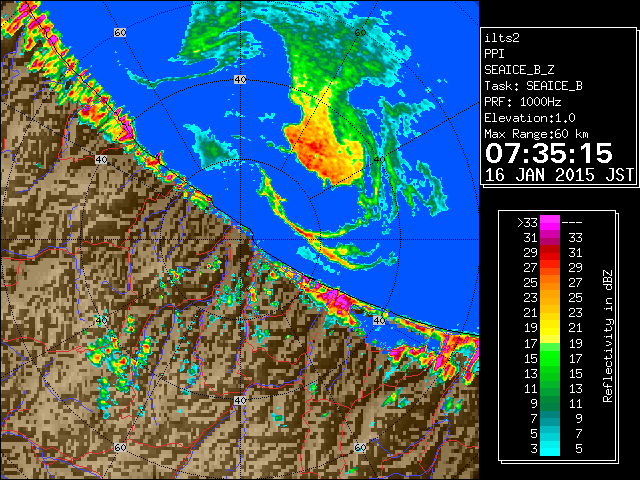Click the 'SEAICE_B_Z' product name line

[x=519, y=70]
